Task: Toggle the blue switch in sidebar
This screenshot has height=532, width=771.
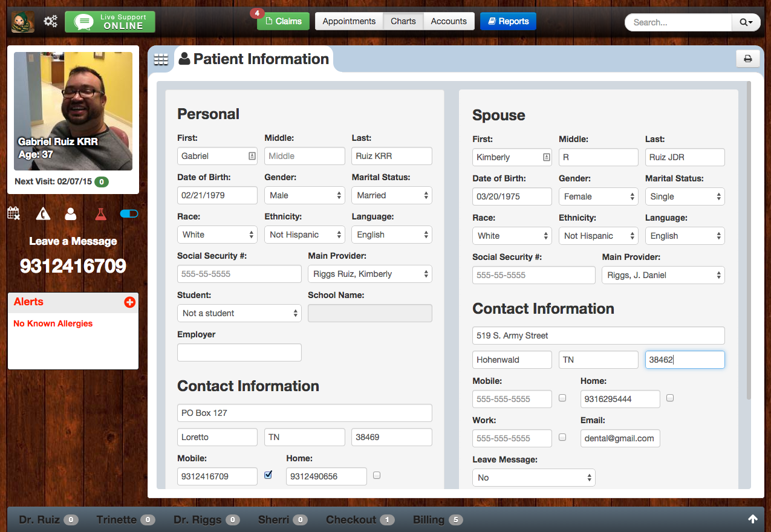Action: click(129, 213)
